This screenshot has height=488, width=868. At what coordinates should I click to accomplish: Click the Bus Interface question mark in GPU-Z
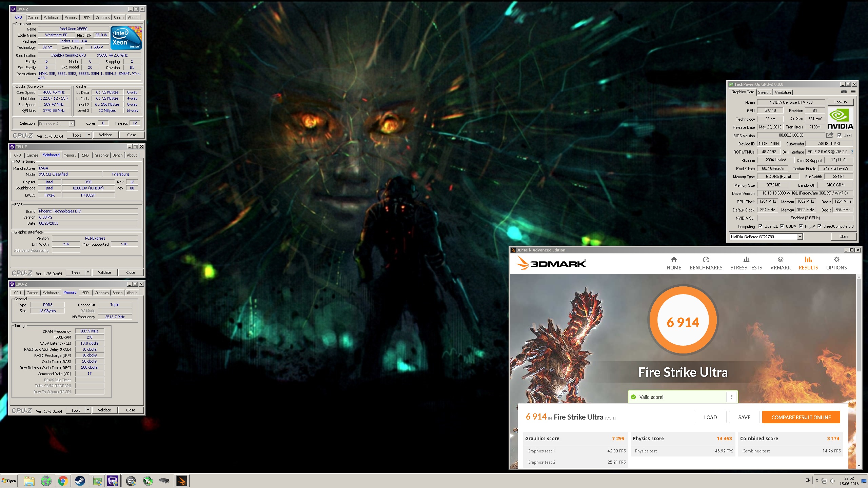[852, 152]
